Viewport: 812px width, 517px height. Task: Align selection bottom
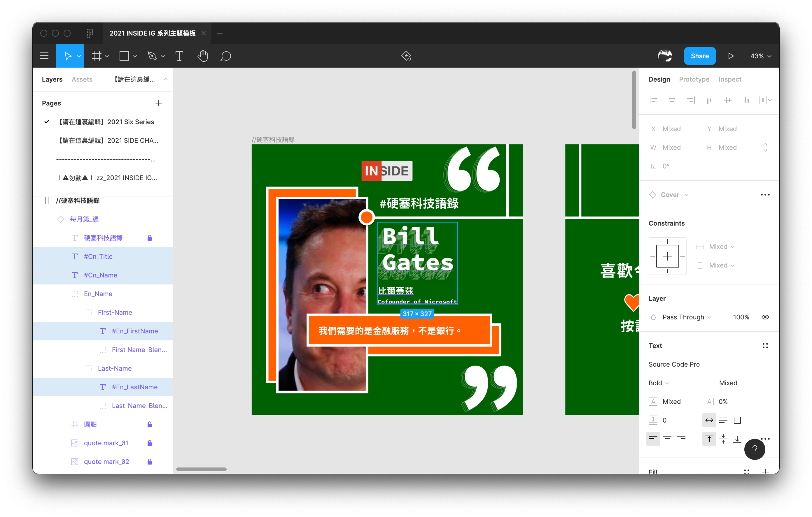(746, 100)
